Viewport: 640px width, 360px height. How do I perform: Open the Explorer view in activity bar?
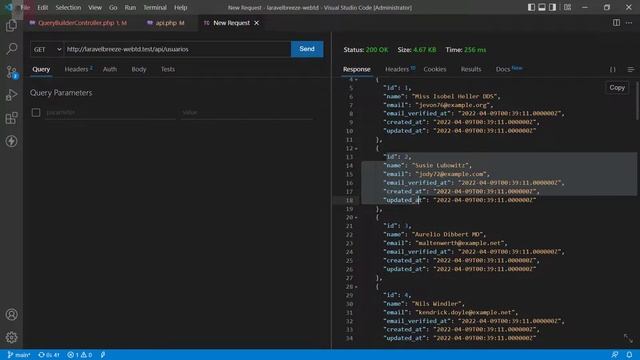[x=11, y=26]
